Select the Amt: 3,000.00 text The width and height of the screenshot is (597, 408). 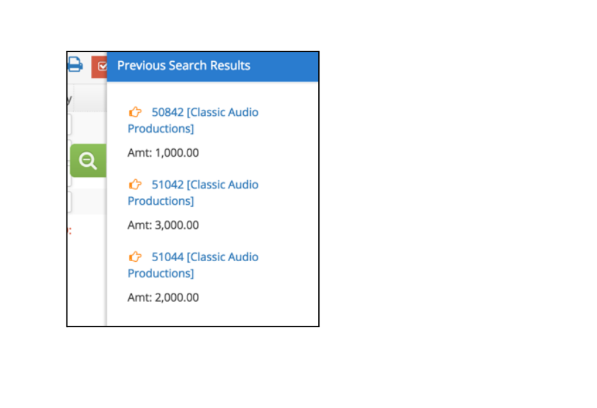(x=163, y=225)
